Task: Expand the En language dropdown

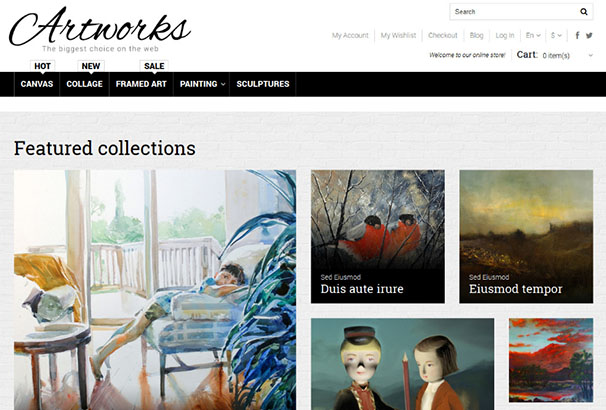Action: [533, 35]
